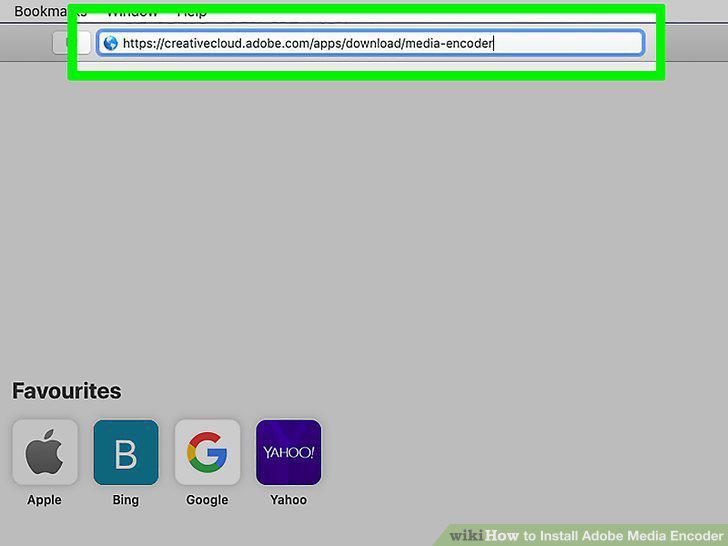Click the Safari address bar URL field
Image resolution: width=728 pixels, height=546 pixels.
point(370,43)
